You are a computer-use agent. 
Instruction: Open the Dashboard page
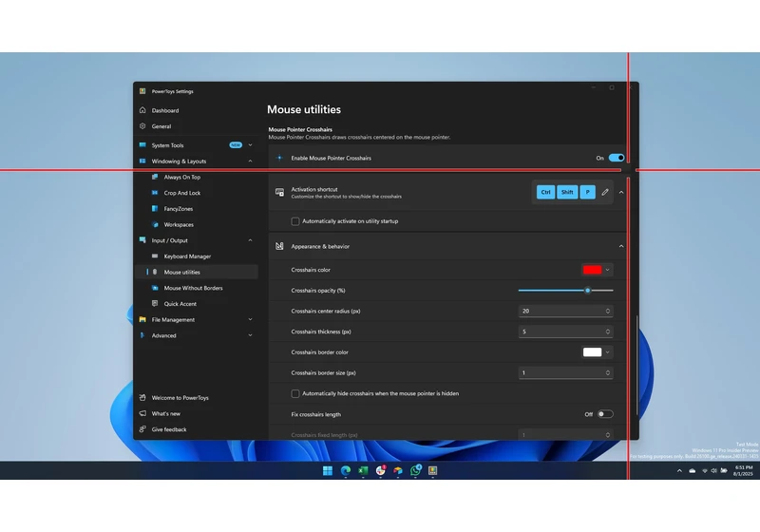[165, 110]
